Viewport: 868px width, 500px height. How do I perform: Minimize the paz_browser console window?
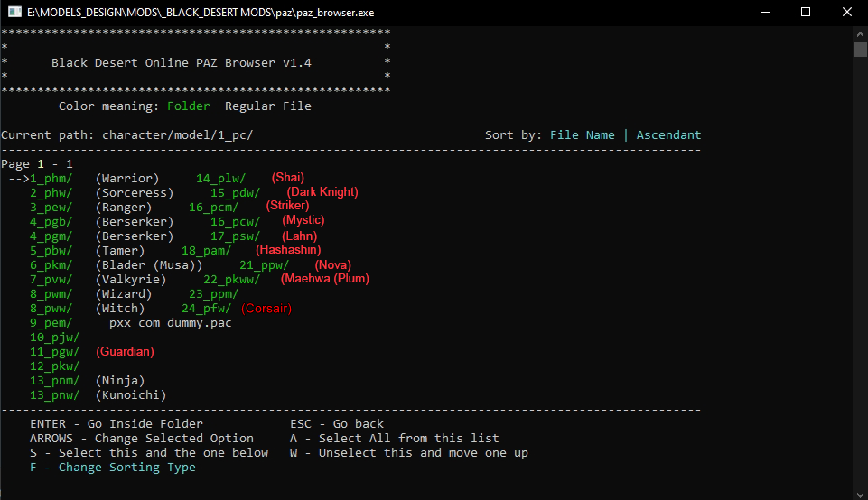pyautogui.click(x=764, y=13)
